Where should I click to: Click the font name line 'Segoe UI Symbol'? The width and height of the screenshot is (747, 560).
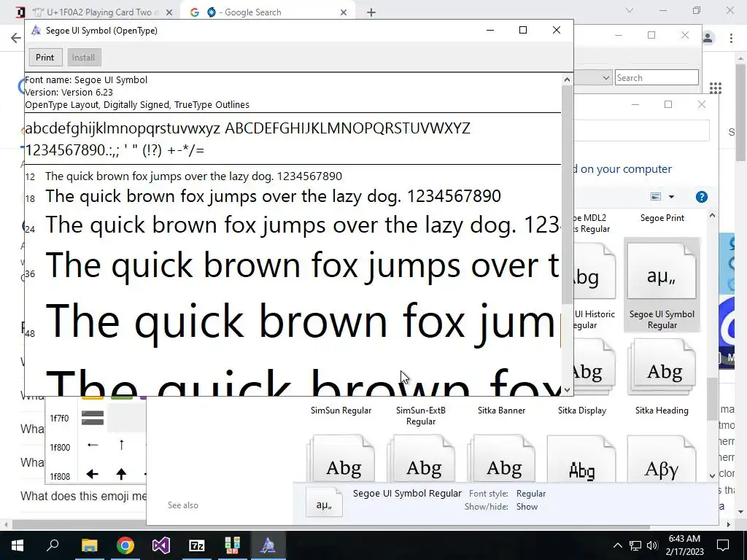(86, 79)
